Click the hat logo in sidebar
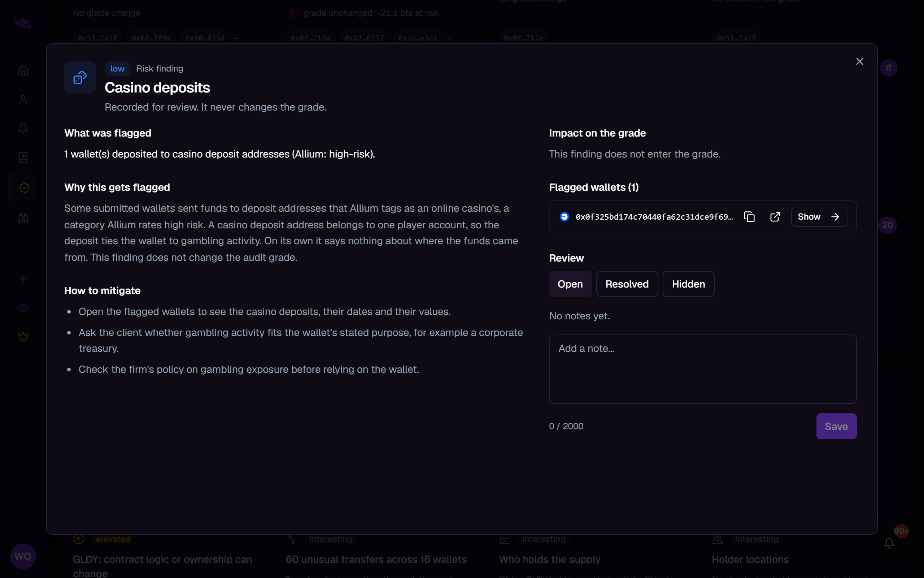 pos(23,23)
